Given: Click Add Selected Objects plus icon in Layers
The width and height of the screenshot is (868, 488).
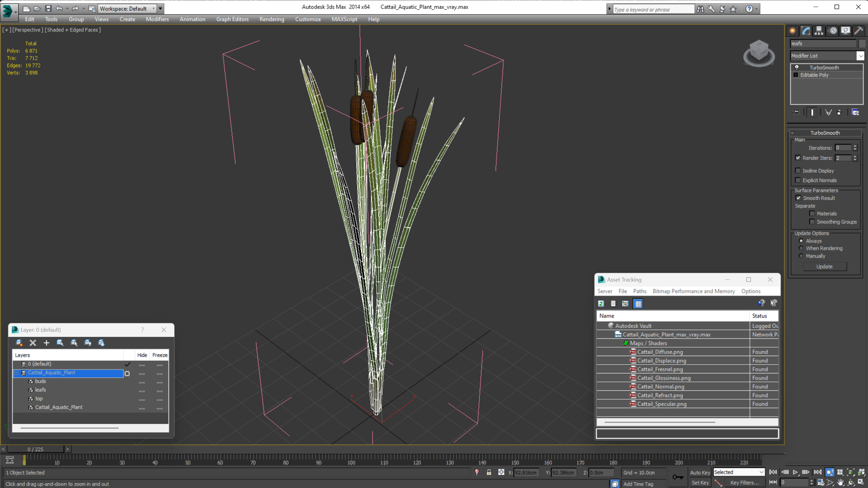Looking at the screenshot, I should (x=46, y=342).
